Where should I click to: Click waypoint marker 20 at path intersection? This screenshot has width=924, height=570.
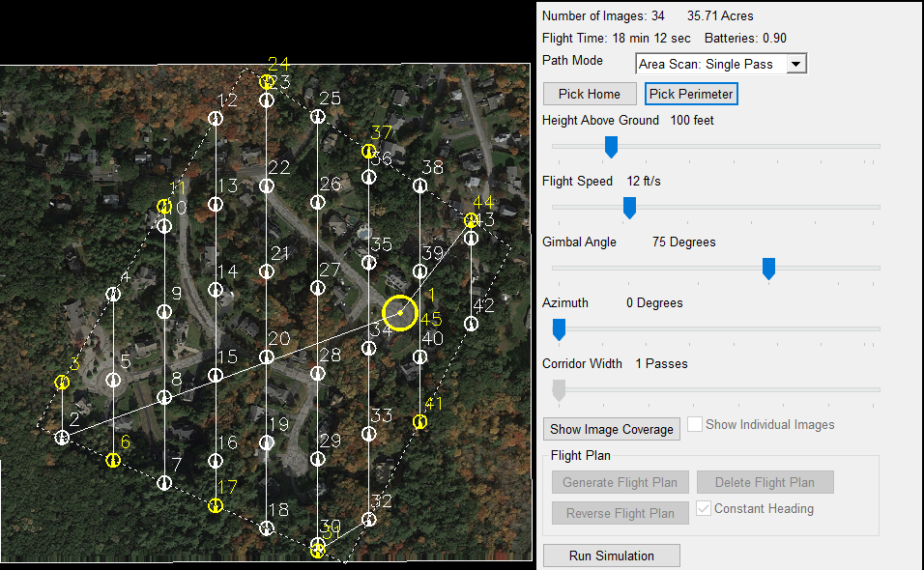267,357
